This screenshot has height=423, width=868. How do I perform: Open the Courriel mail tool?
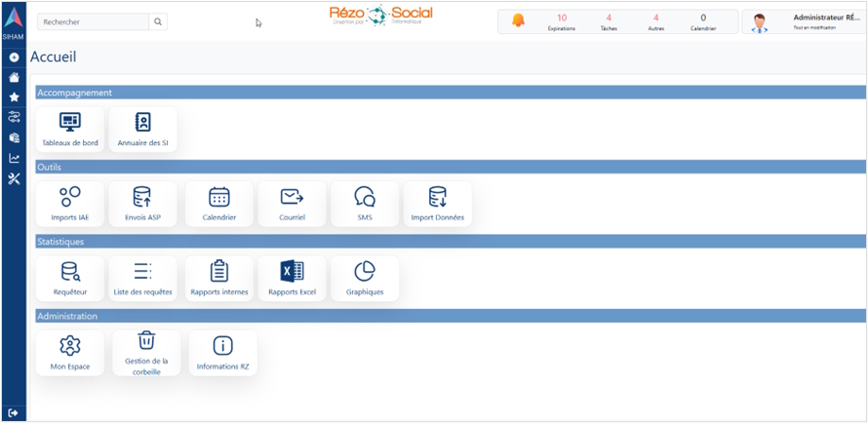point(292,204)
